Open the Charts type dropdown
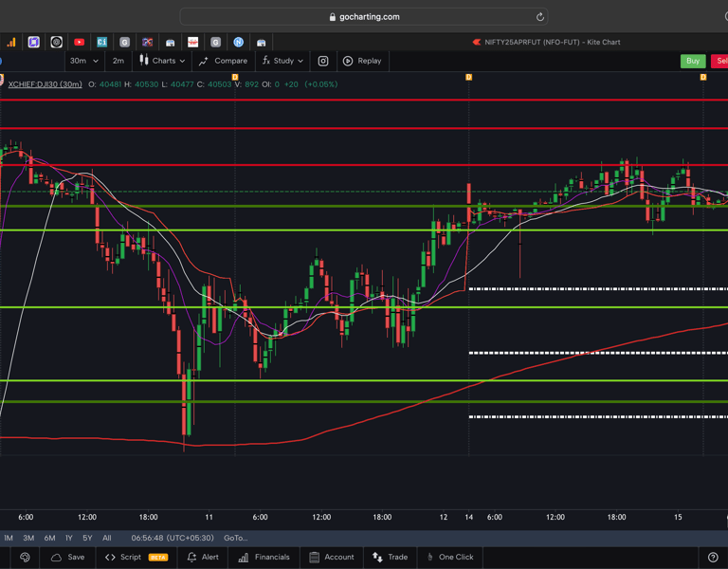 162,61
